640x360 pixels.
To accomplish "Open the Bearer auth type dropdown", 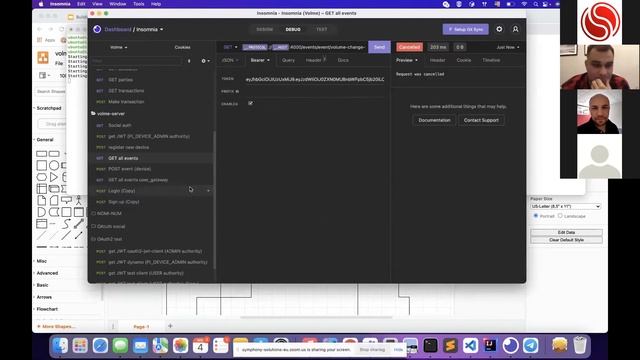I will coord(260,60).
